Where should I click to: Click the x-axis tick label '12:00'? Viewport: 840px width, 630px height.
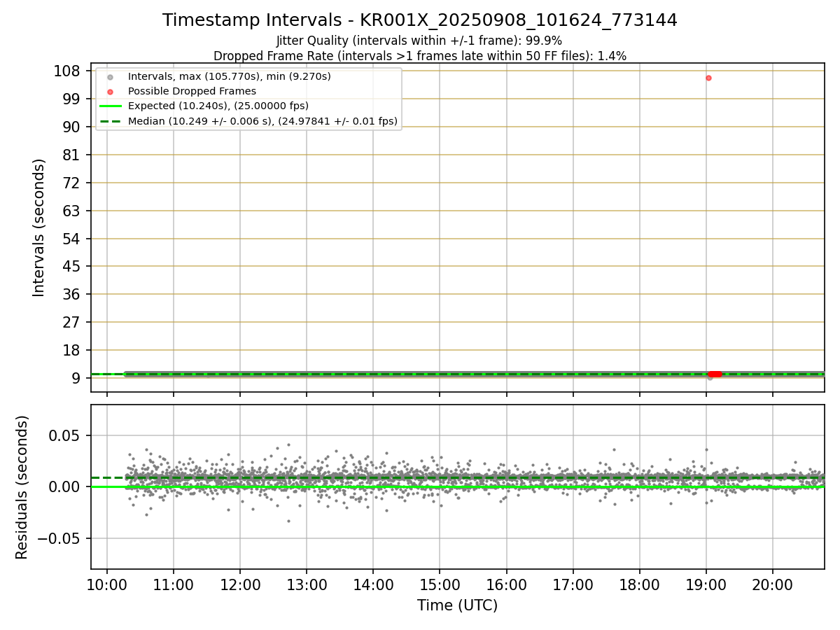click(x=240, y=585)
